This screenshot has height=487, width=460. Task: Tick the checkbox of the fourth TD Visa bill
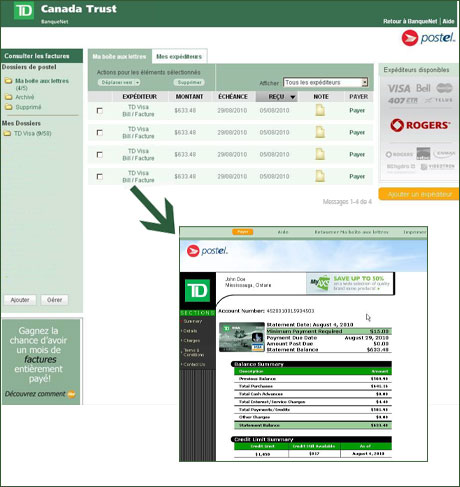(x=99, y=176)
